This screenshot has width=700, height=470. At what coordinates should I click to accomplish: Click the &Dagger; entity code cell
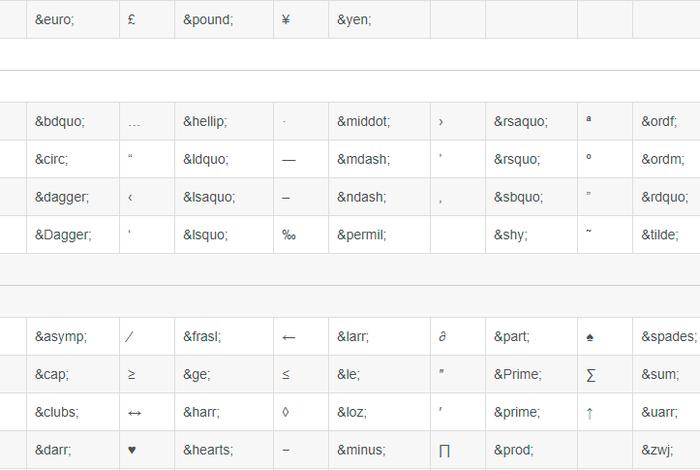[63, 235]
